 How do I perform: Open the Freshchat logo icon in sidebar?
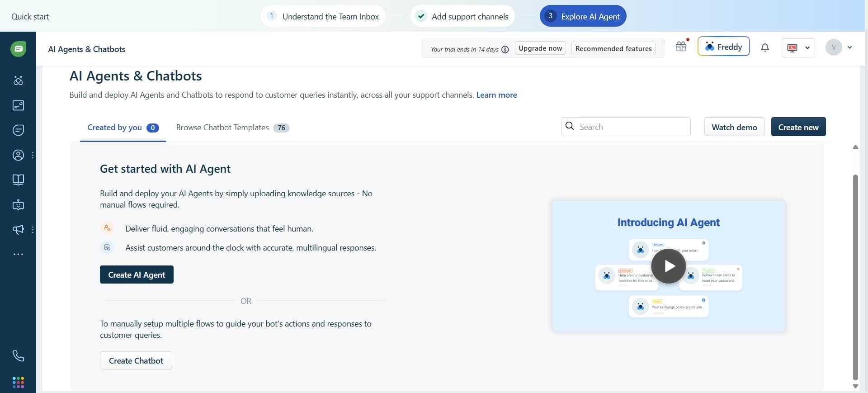click(18, 49)
